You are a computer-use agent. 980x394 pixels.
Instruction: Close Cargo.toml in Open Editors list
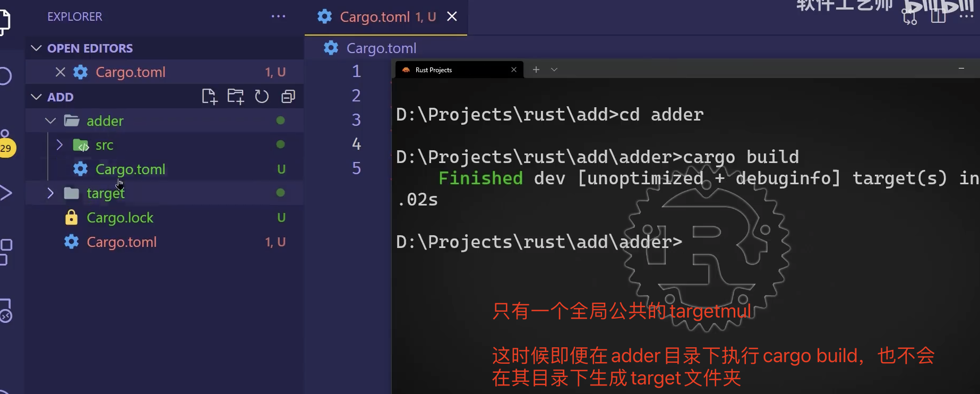tap(61, 72)
